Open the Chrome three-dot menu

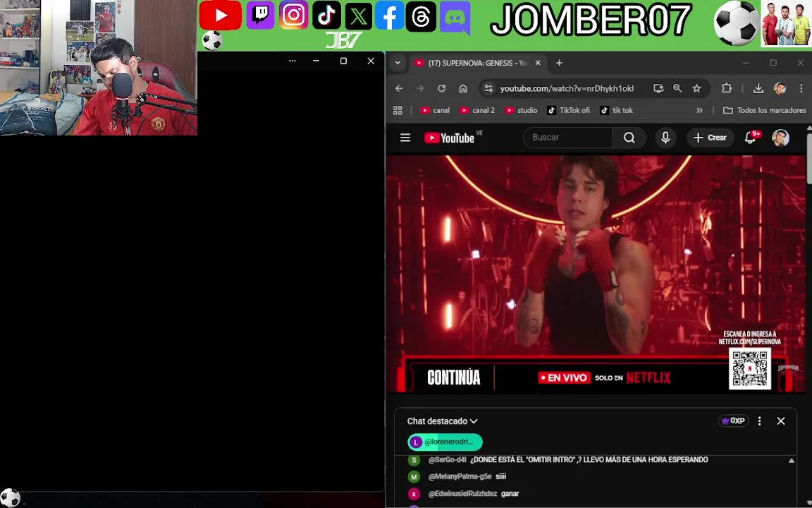point(801,89)
